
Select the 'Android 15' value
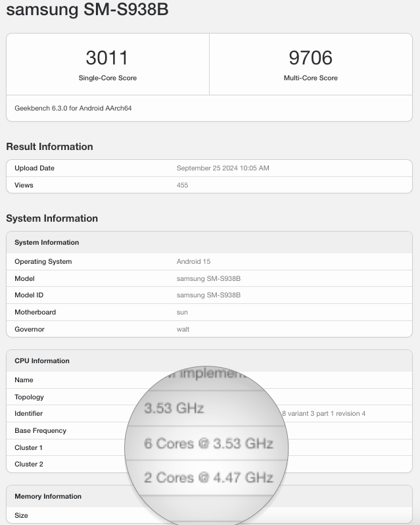pos(194,261)
